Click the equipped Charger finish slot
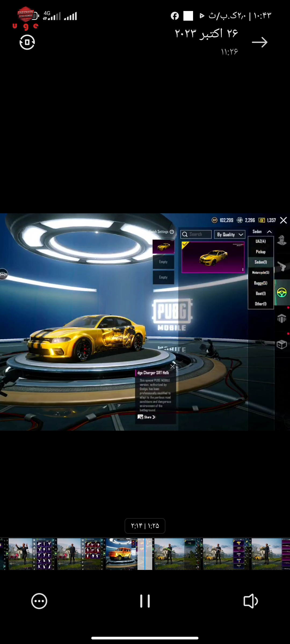290x644 pixels. 163,247
